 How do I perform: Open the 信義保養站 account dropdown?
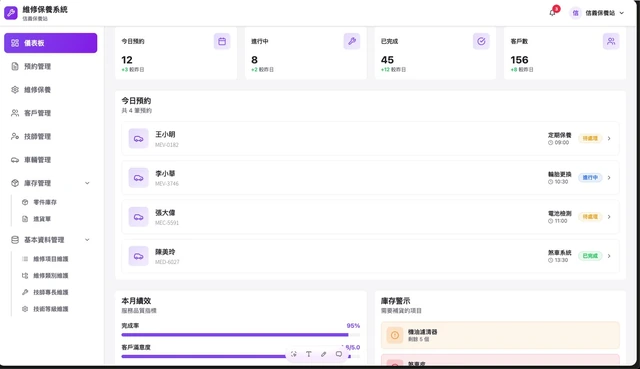coord(597,13)
